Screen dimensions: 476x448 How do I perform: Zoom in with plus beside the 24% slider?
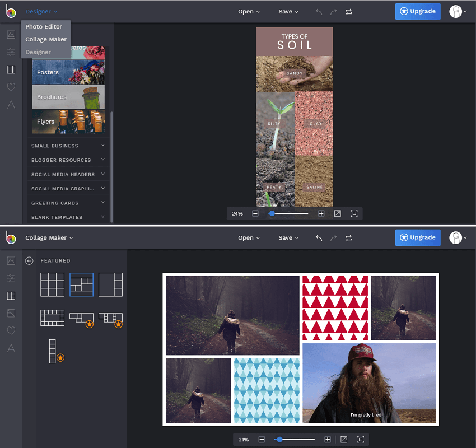[321, 214]
